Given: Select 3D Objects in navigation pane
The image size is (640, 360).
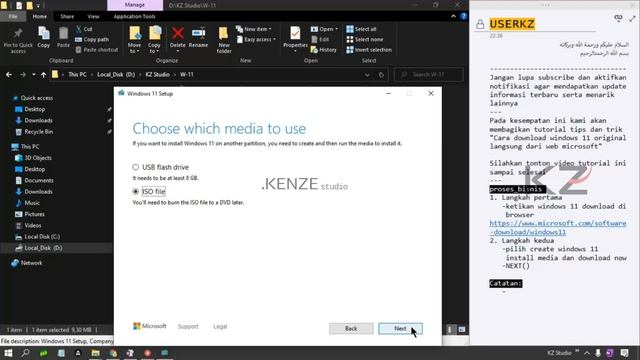Looking at the screenshot, I should tap(38, 158).
